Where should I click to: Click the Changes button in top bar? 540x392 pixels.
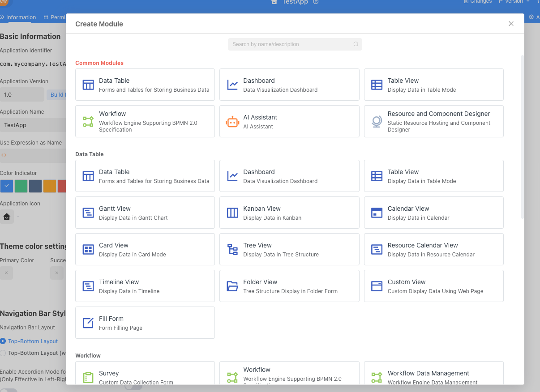click(x=478, y=2)
